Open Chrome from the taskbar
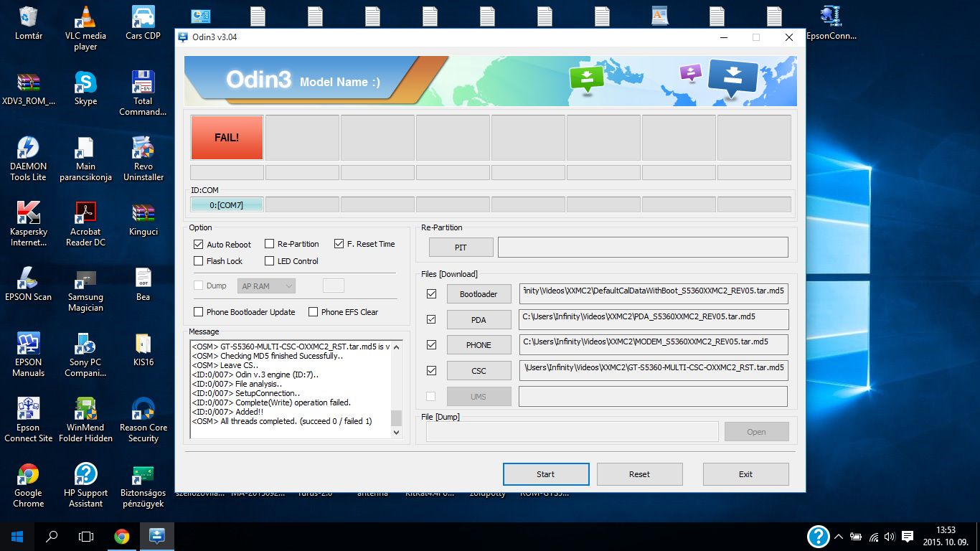 point(122,536)
